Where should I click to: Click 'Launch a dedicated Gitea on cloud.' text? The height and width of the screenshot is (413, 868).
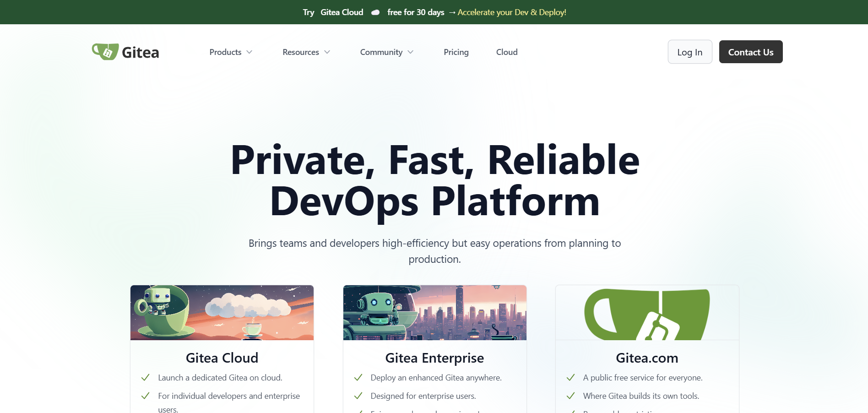220,378
